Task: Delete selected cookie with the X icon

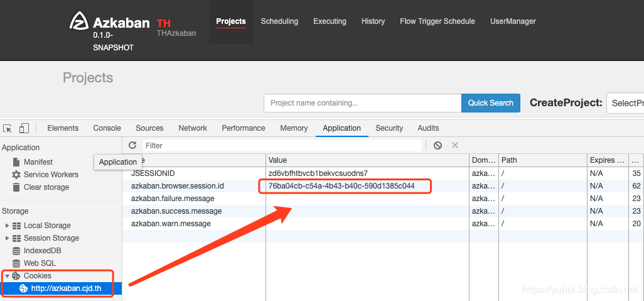Action: point(454,145)
